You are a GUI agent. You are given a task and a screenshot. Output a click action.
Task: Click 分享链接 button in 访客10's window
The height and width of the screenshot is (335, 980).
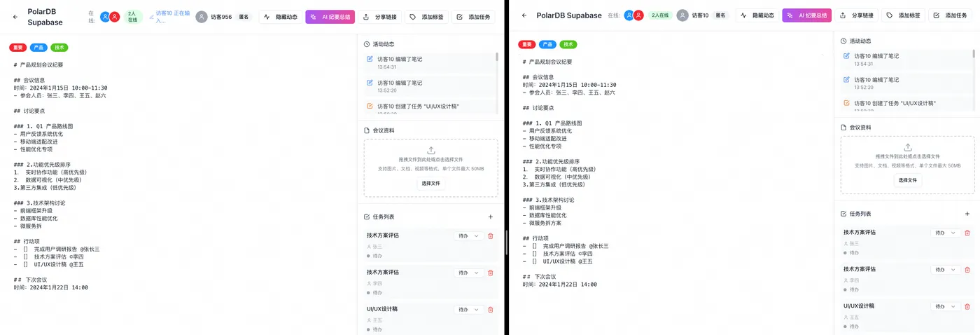pyautogui.click(x=856, y=15)
